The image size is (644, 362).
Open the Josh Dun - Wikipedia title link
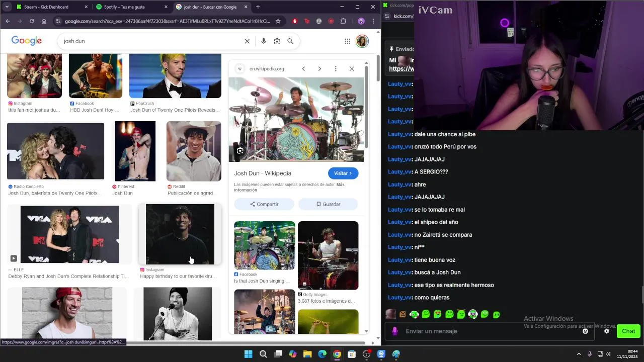[x=263, y=173]
